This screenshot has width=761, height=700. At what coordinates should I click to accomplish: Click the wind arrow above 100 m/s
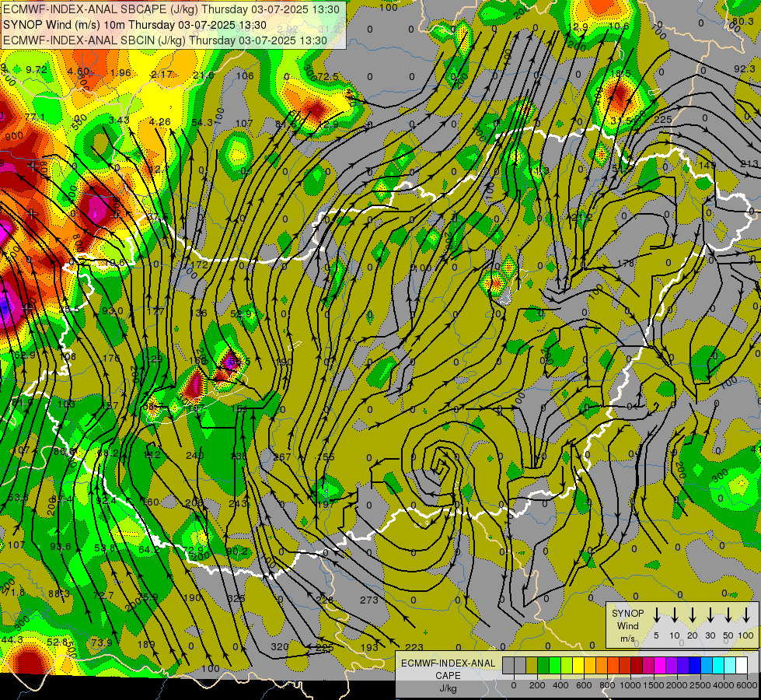[746, 615]
